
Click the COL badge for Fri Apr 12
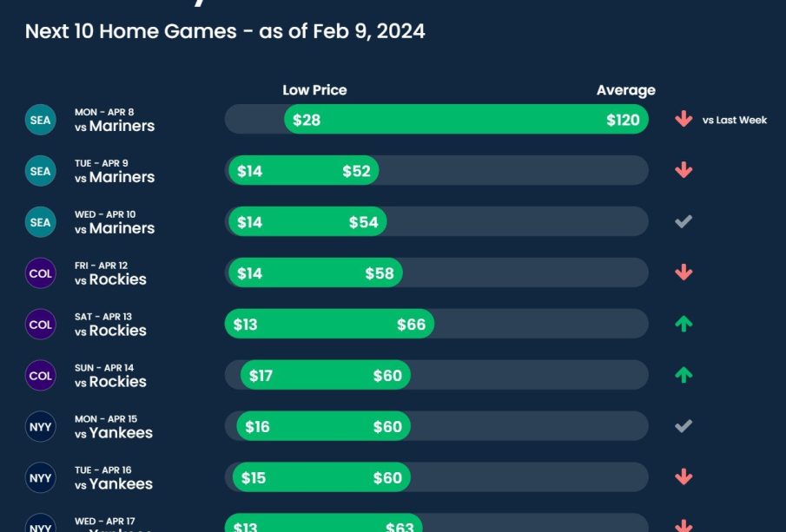[41, 273]
